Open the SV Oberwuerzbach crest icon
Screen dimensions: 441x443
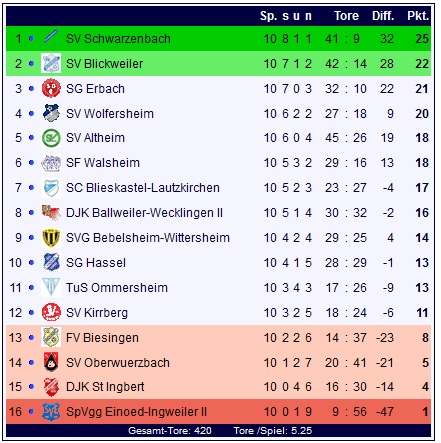(x=51, y=362)
